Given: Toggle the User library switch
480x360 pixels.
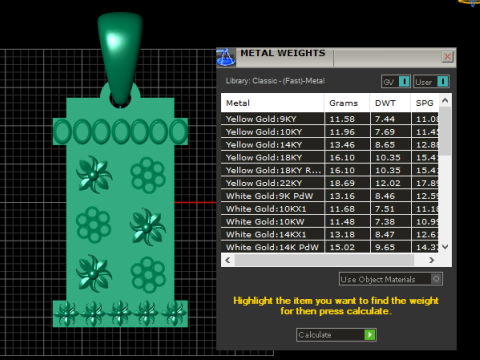Looking at the screenshot, I should coord(431,81).
